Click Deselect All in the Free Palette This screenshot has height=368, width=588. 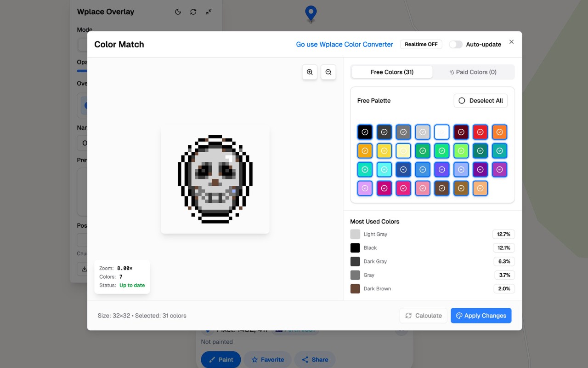click(481, 100)
